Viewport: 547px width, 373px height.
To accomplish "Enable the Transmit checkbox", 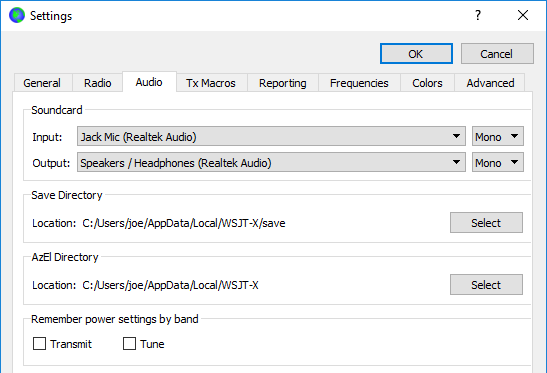I will [x=39, y=343].
